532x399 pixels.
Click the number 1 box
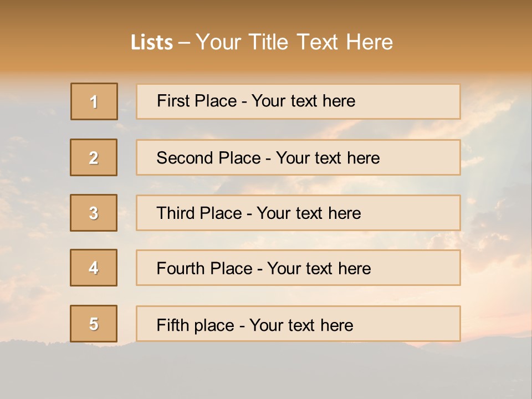tap(94, 101)
